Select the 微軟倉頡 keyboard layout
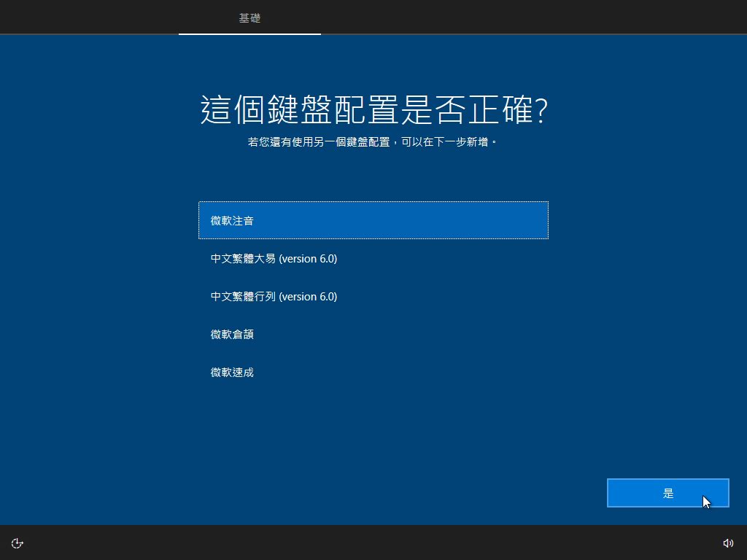Image resolution: width=747 pixels, height=560 pixels. pos(373,334)
